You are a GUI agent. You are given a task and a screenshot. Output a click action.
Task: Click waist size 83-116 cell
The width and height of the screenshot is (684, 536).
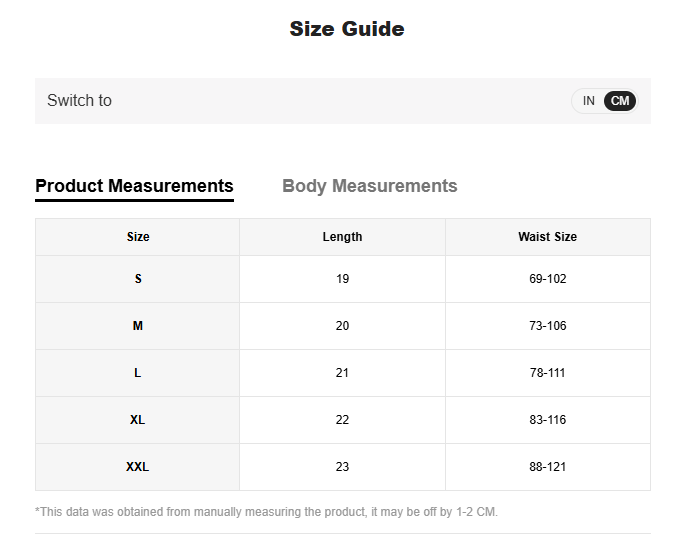(547, 420)
